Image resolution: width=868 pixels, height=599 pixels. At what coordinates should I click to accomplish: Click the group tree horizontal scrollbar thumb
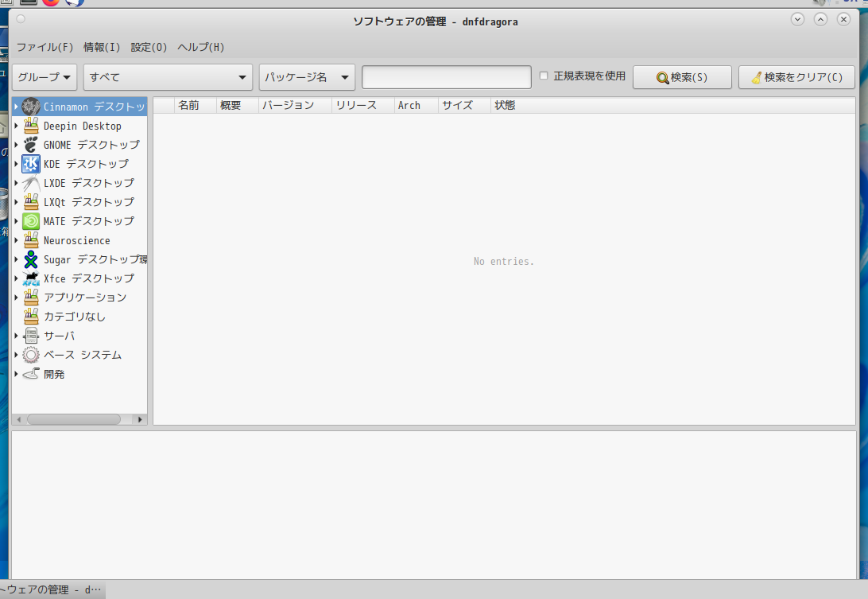point(74,419)
